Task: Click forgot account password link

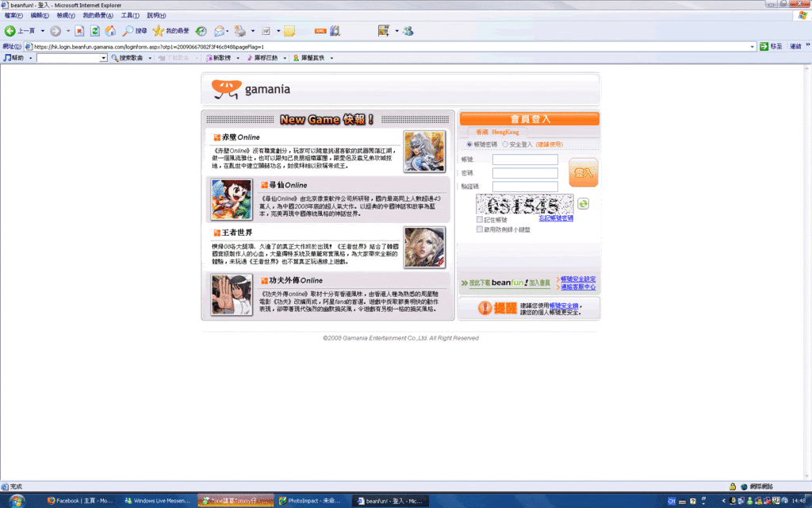Action: click(x=556, y=218)
